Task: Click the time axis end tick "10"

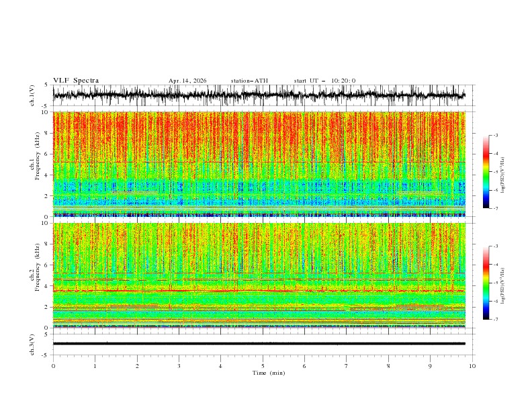Action: [x=472, y=366]
